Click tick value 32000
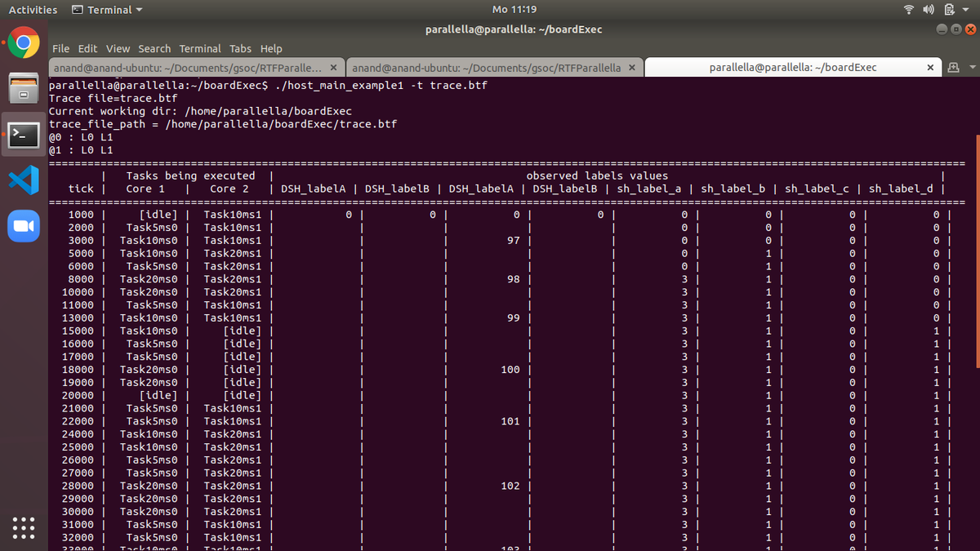This screenshot has width=980, height=551. 78,537
